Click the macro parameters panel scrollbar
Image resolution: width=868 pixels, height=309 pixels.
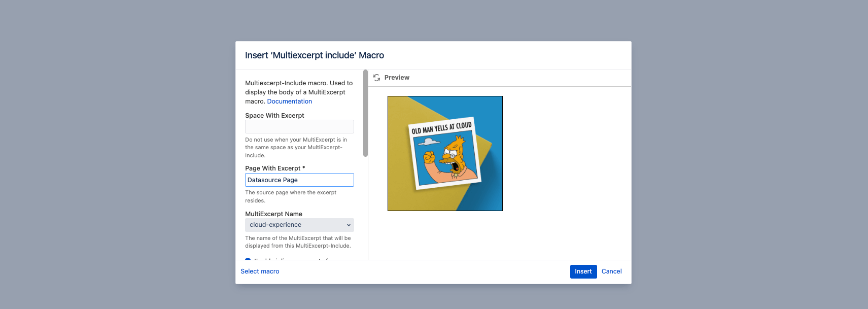(365, 114)
